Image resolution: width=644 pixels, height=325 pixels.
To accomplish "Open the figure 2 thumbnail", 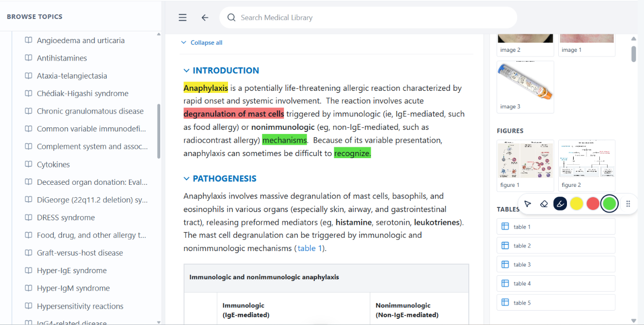I will click(586, 165).
